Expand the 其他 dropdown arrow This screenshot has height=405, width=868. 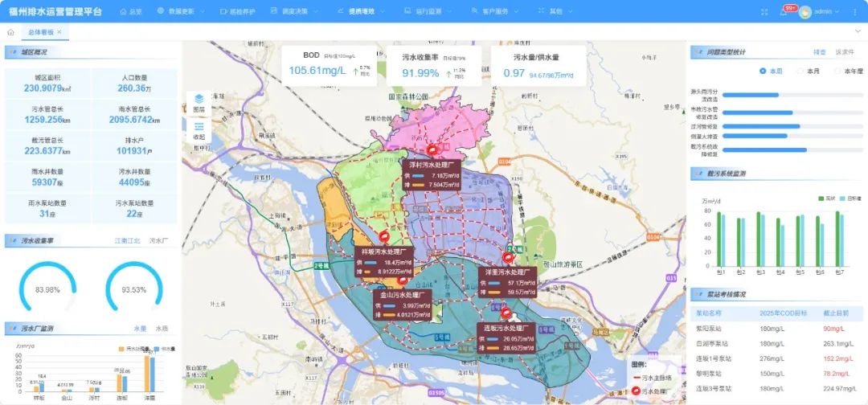[570, 11]
